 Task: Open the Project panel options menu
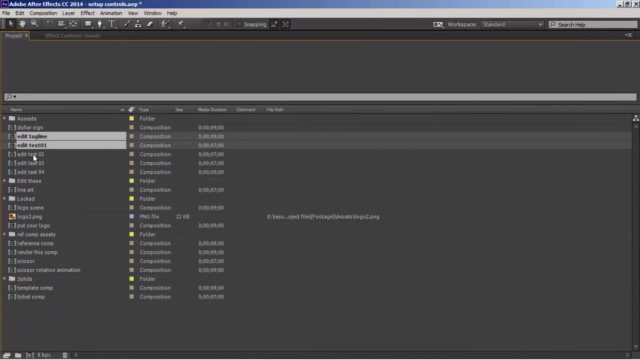pos(628,35)
